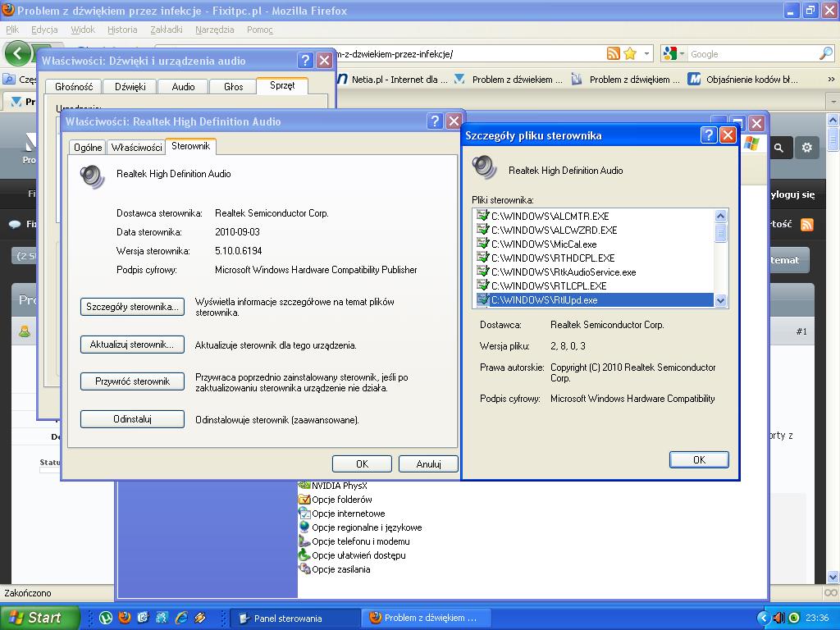This screenshot has width=840, height=630.
Task: Click the search magnifier icon on Fixitpc page
Action: pyautogui.click(x=779, y=148)
